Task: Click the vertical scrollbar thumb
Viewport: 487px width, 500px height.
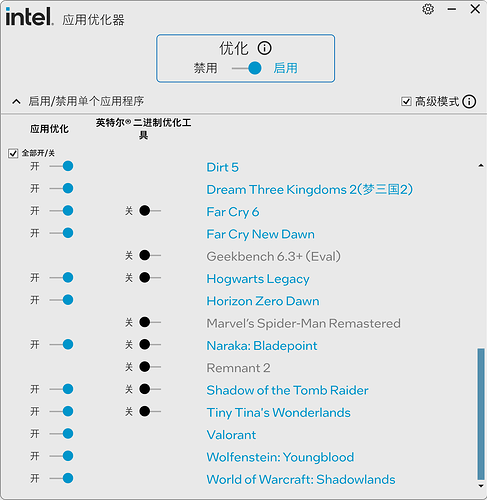Action: [481, 414]
